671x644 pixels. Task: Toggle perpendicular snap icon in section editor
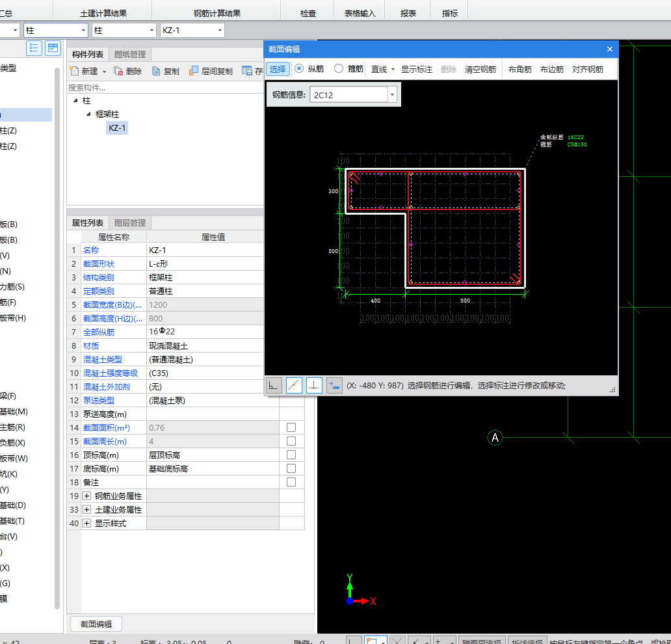pos(314,385)
